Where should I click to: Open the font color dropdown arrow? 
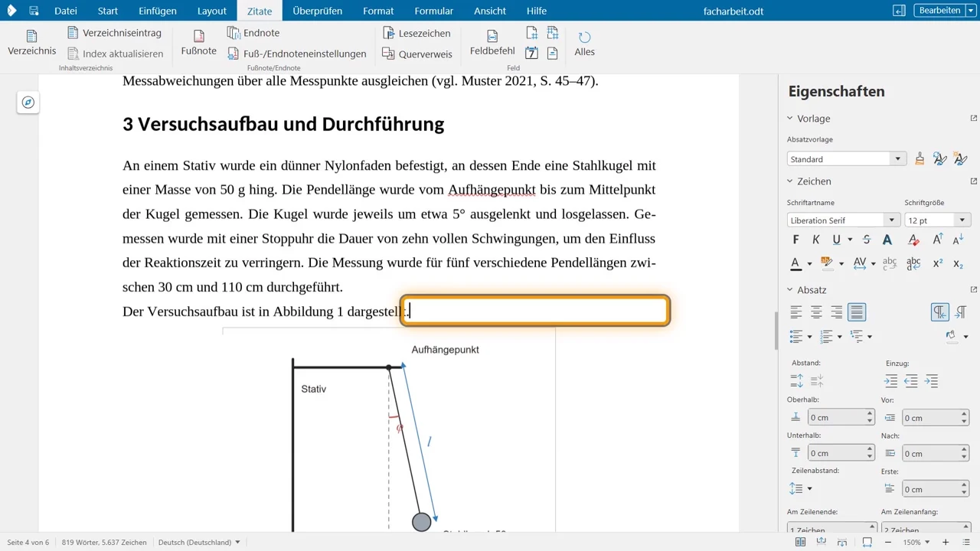point(809,263)
